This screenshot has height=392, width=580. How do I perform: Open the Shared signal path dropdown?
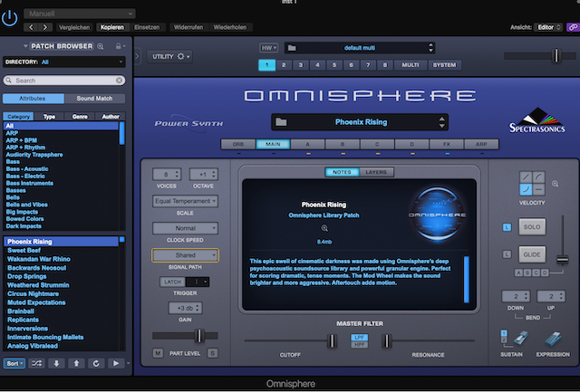tap(185, 255)
